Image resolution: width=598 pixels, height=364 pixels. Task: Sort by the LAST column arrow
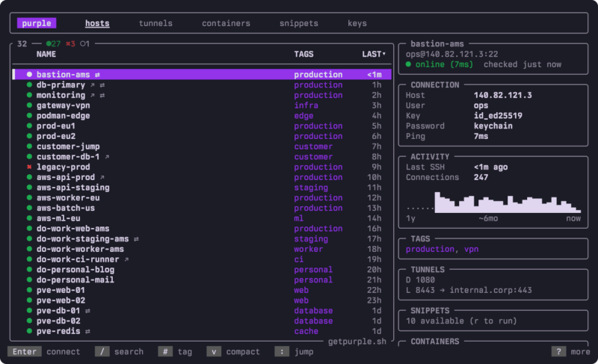pyautogui.click(x=383, y=54)
